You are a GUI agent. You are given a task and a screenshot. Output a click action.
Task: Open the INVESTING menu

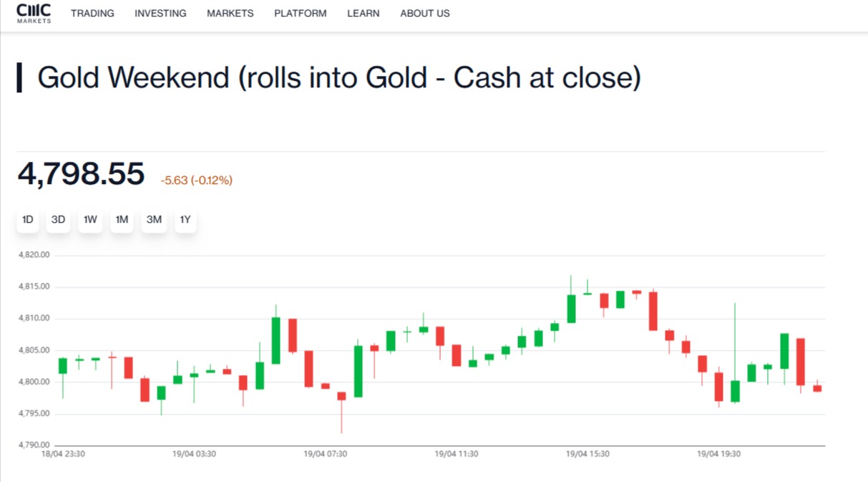click(160, 13)
